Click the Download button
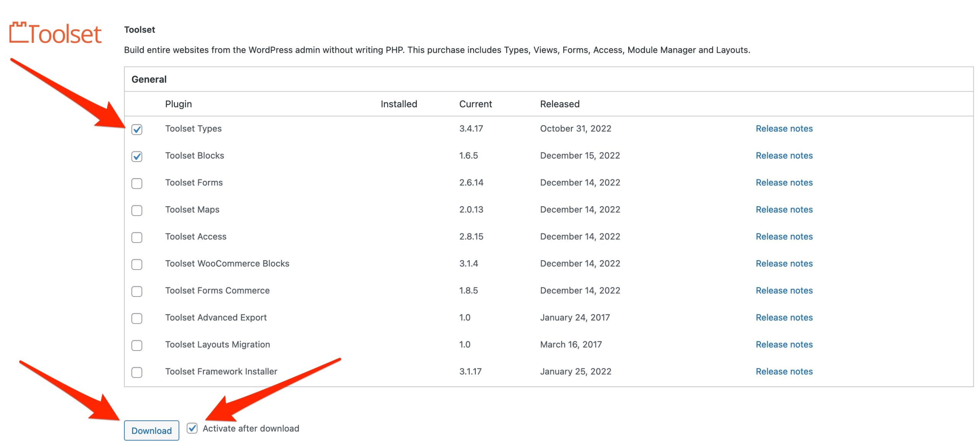The height and width of the screenshot is (444, 980). pos(152,431)
